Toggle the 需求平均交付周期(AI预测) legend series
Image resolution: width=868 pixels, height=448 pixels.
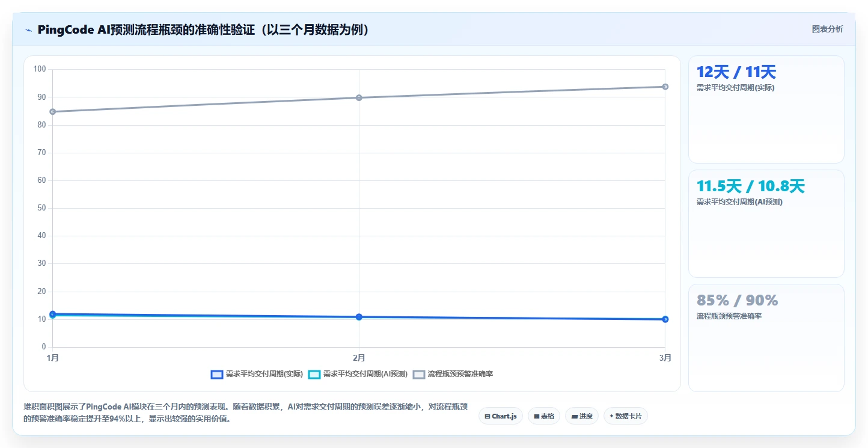point(358,374)
